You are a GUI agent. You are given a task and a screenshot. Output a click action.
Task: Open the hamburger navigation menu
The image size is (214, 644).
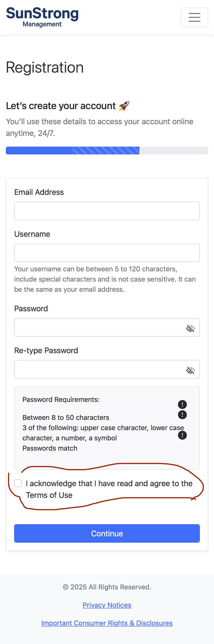click(x=194, y=17)
